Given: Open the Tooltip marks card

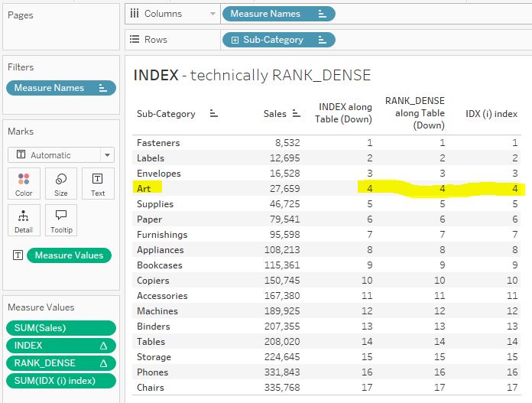Looking at the screenshot, I should (x=61, y=219).
